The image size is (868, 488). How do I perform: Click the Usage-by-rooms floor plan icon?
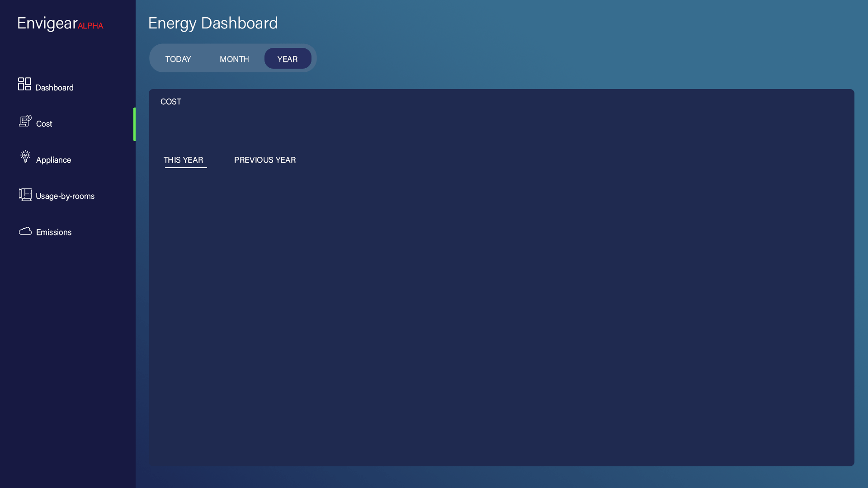click(x=25, y=195)
